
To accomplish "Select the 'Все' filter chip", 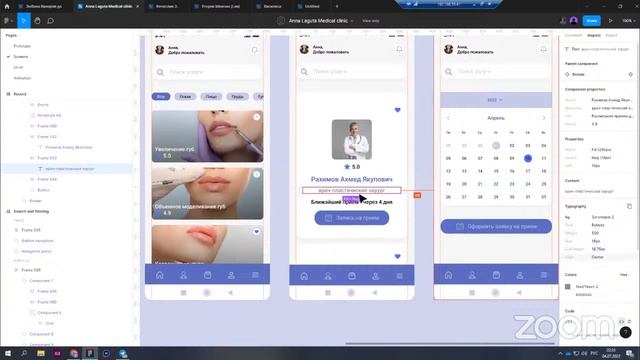I will click(x=161, y=97).
